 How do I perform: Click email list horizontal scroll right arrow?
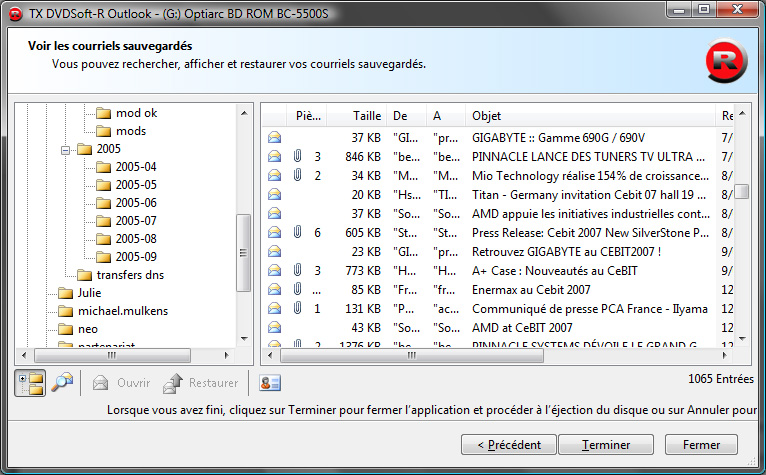coord(725,356)
